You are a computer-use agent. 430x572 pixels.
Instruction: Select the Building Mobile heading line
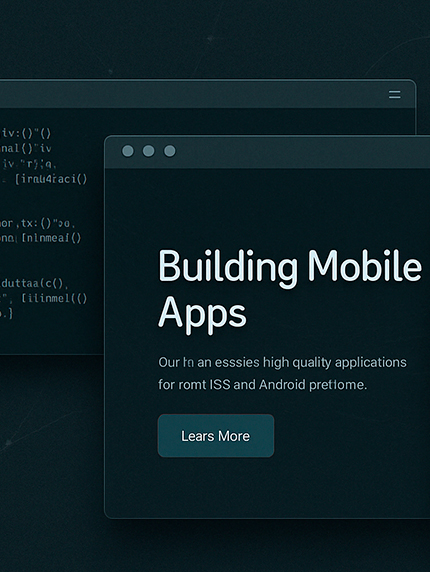[290, 266]
